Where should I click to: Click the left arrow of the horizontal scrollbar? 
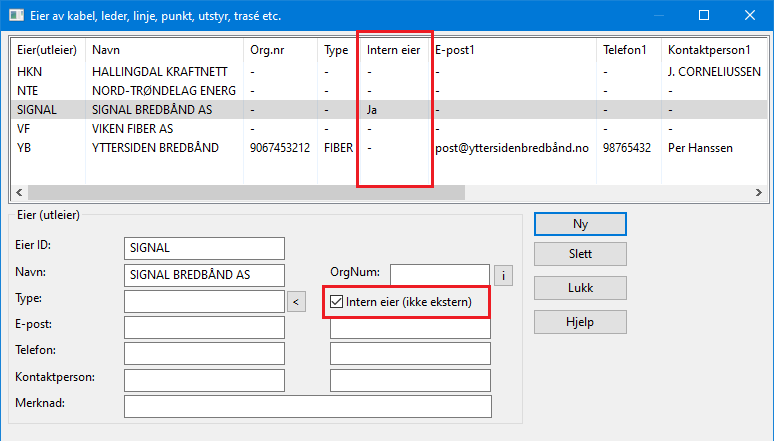[19, 192]
